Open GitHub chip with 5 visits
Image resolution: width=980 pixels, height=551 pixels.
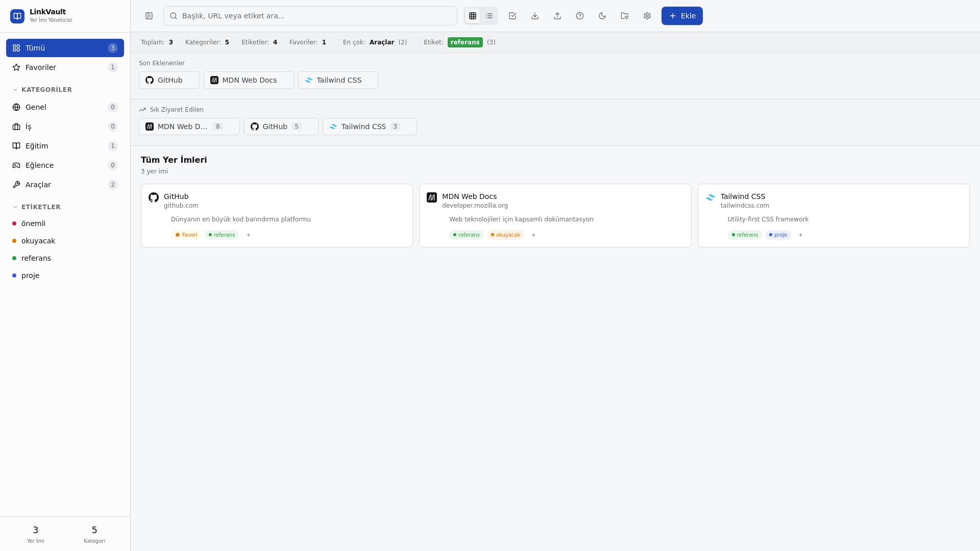[x=281, y=127]
